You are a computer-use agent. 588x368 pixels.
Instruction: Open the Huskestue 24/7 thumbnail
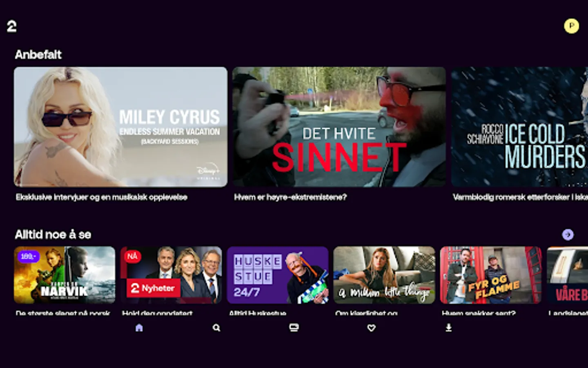pyautogui.click(x=278, y=275)
